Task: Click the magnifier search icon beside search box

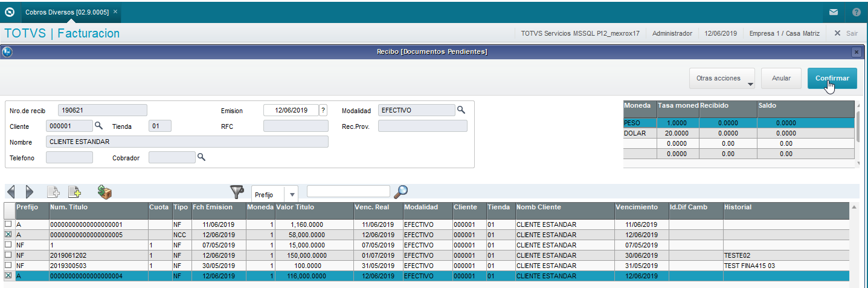Action: [x=400, y=192]
